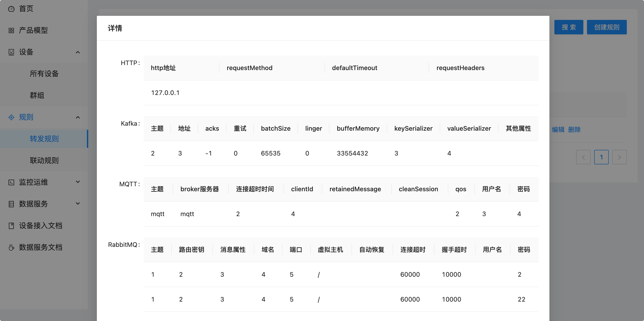This screenshot has width=644, height=321.
Task: Click the 65535 batchSize value
Action: 270,153
